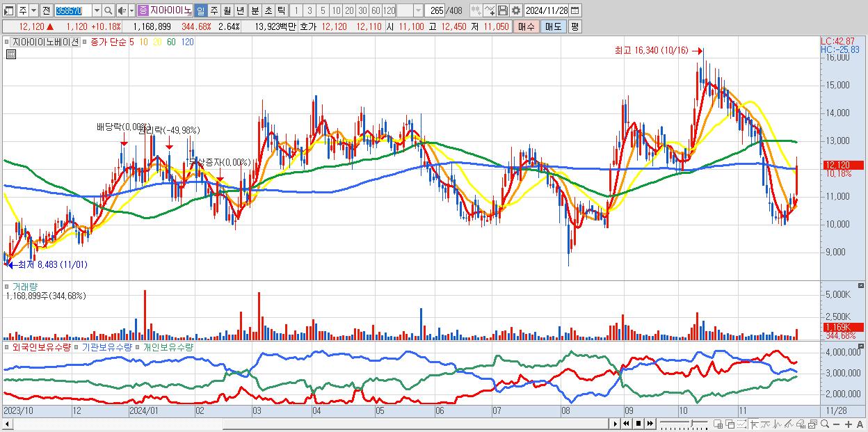
Task: Click the 개인보유수량 legend label
Action: 168,346
